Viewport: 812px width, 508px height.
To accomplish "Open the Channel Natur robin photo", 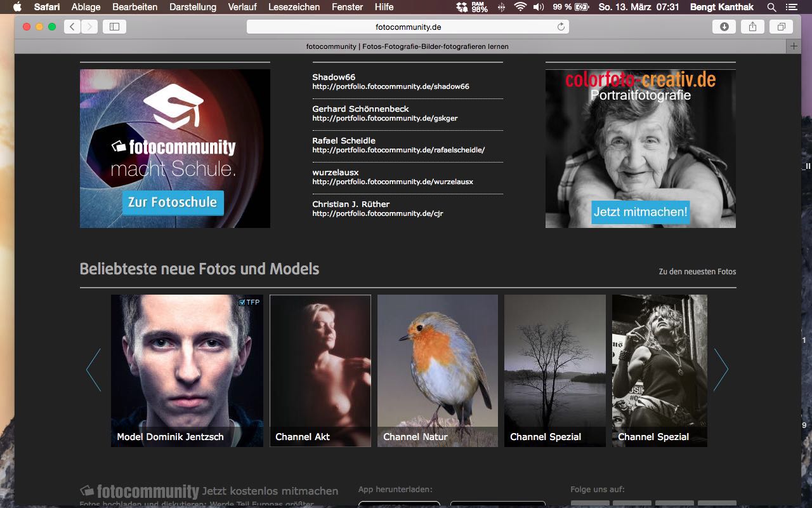I will 438,371.
